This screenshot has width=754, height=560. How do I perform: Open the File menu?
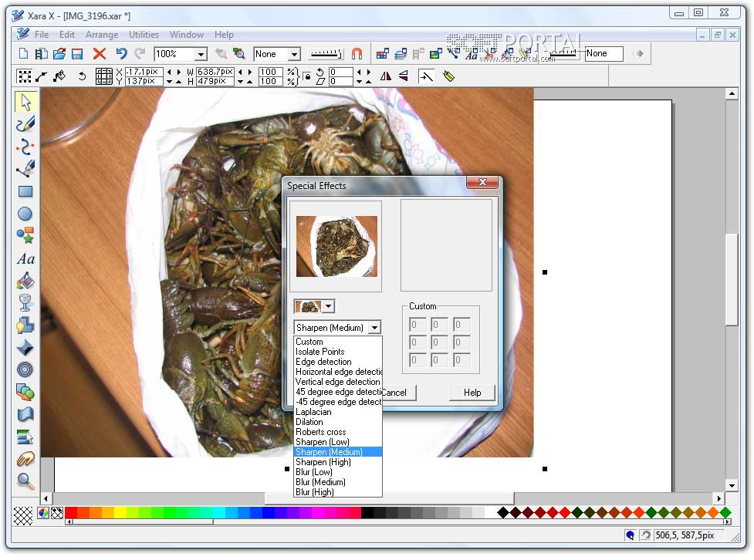tap(42, 35)
